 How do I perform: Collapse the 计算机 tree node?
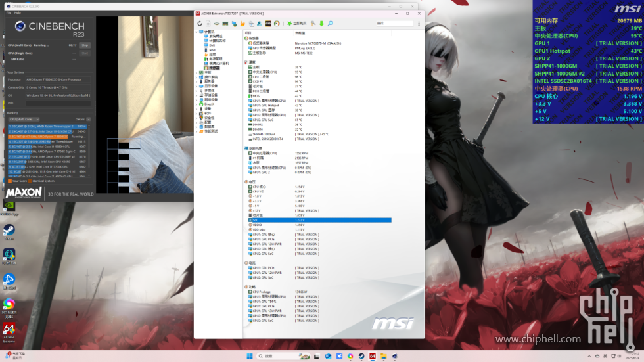(x=196, y=32)
